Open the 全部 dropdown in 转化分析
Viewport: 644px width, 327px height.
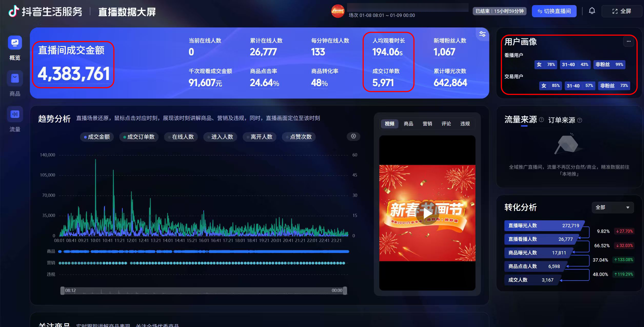point(613,207)
